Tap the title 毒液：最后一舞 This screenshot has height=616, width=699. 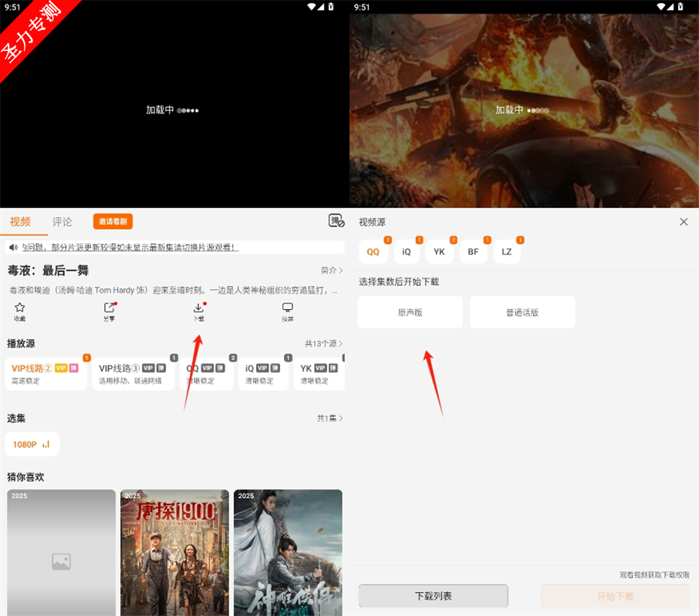point(48,271)
